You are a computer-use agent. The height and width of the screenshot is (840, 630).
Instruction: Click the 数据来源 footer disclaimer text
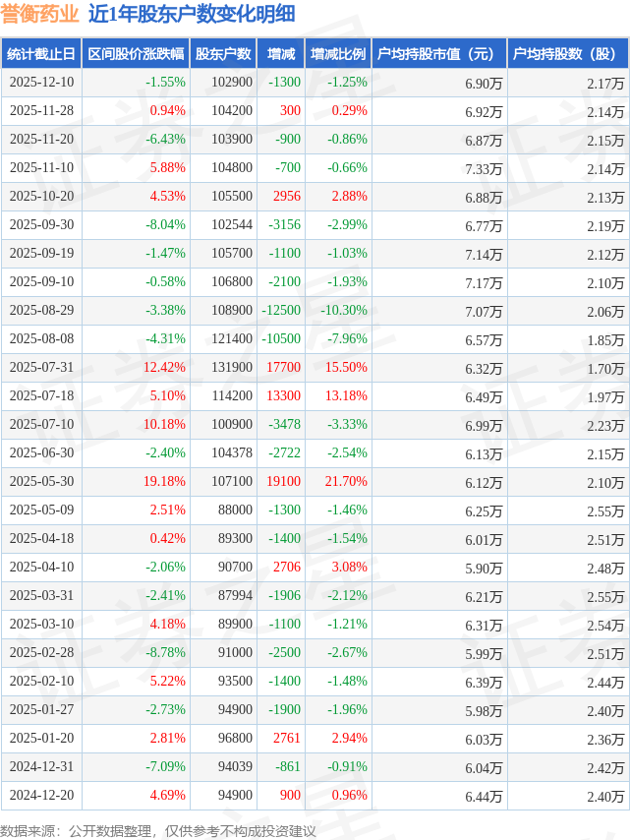[157, 831]
